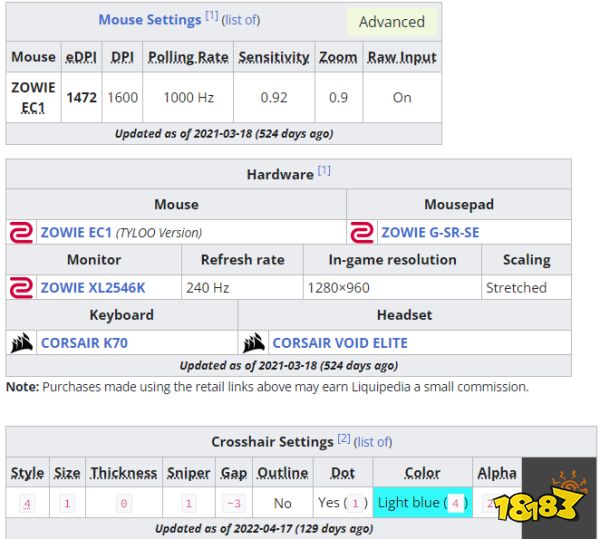
Task: Open the ZOWIE G-SR-SE mousepad link
Action: (x=430, y=232)
